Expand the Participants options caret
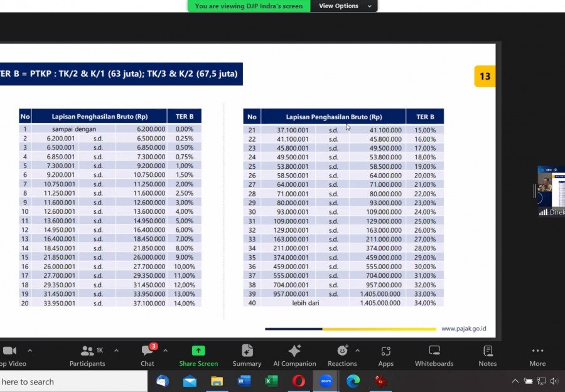 pyautogui.click(x=116, y=351)
